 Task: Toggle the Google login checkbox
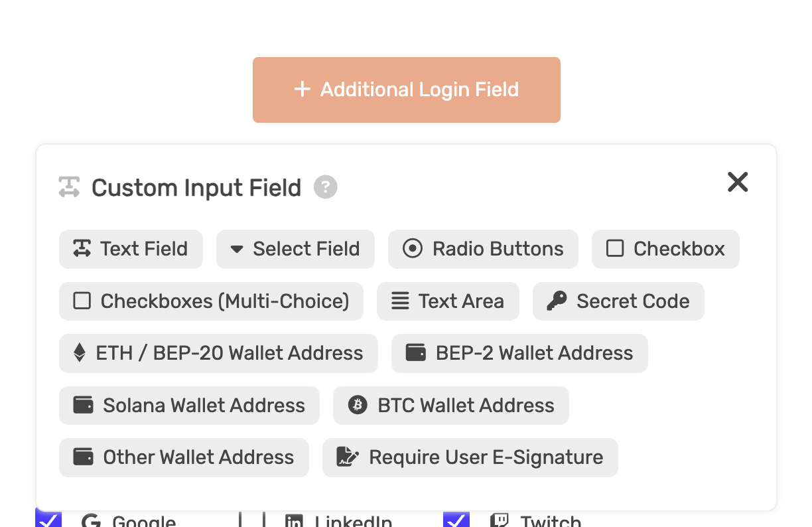(48, 519)
